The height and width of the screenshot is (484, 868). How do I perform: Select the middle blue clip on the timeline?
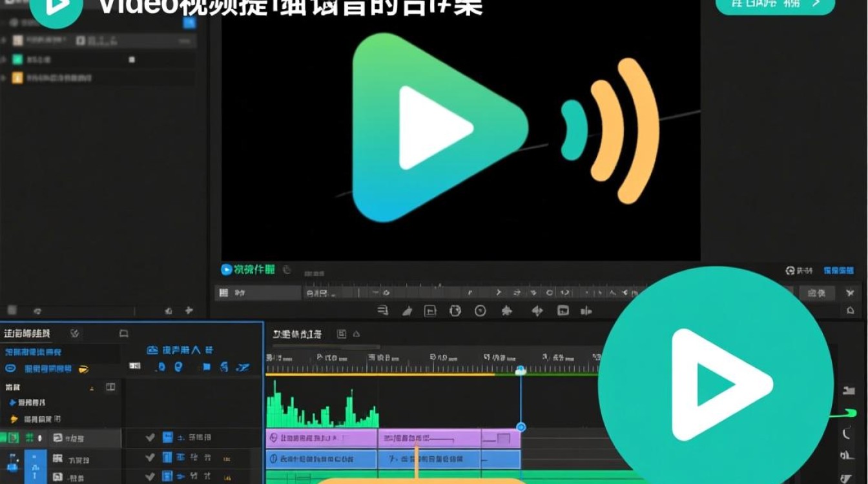tap(429, 459)
